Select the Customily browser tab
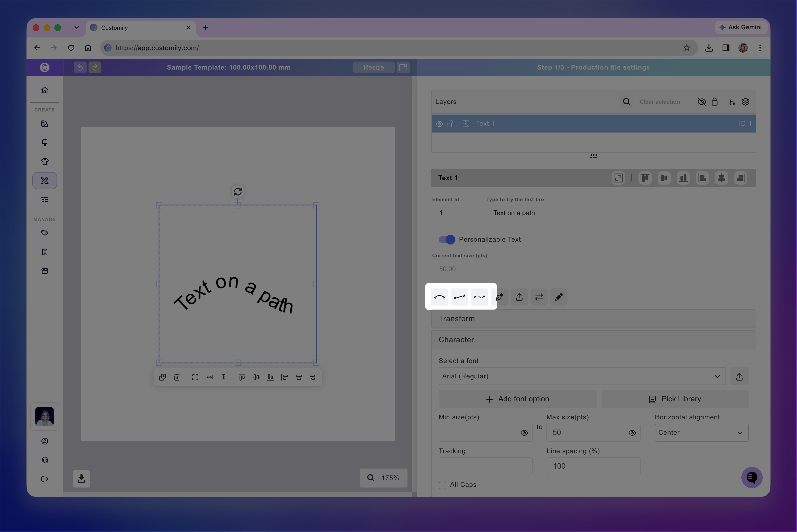 [x=141, y=28]
